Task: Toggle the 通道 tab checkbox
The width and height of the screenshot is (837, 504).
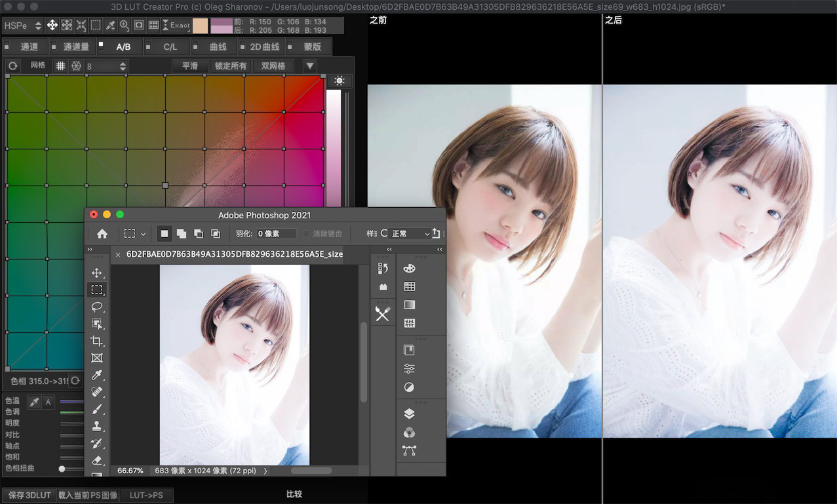Action: tap(7, 47)
